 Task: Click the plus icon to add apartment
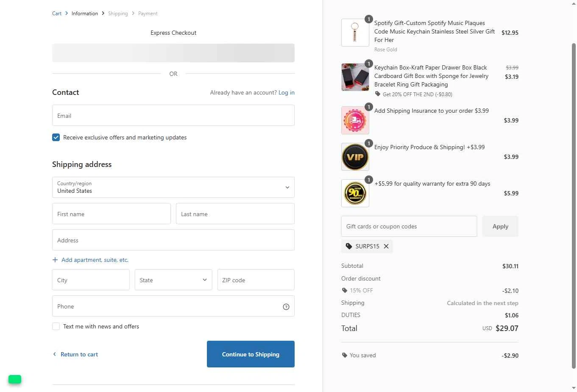coord(55,260)
